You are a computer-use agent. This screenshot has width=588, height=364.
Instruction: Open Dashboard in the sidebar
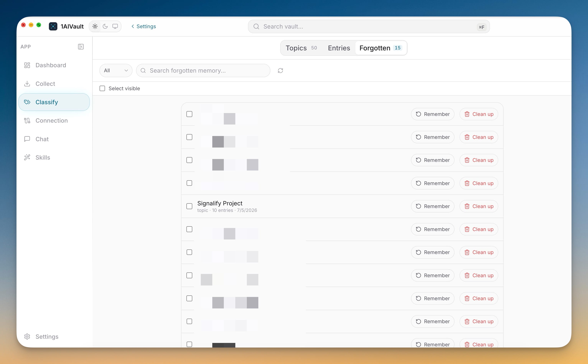(54, 65)
